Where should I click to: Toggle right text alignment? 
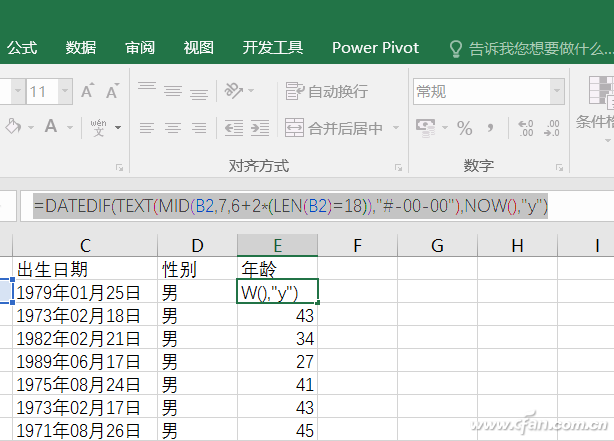(198, 128)
